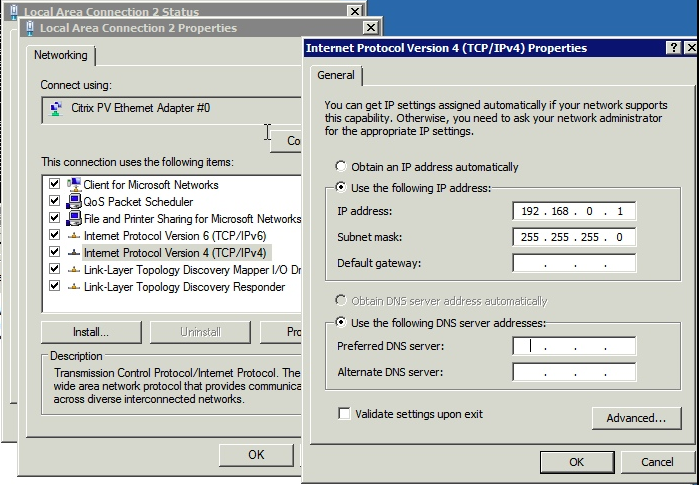
Task: Close the Local Area Connection 2 Properties window
Action: (371, 28)
